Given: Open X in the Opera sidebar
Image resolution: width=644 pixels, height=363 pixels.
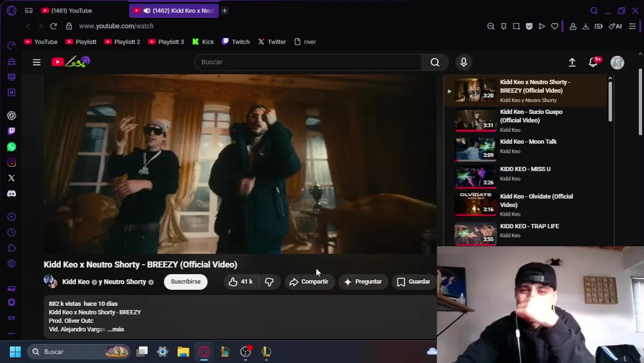Looking at the screenshot, I should 12,178.
